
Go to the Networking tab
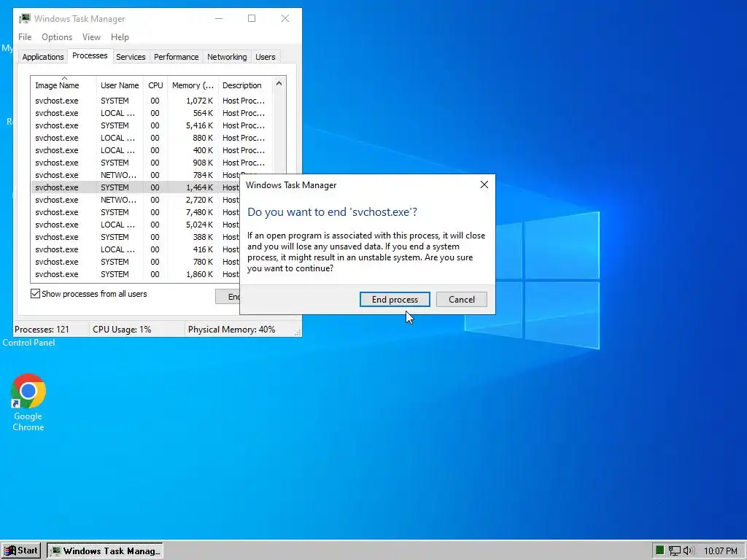[227, 57]
